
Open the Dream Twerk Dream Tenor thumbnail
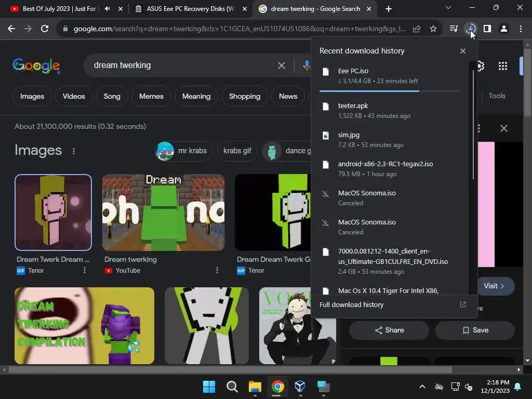coord(54,212)
